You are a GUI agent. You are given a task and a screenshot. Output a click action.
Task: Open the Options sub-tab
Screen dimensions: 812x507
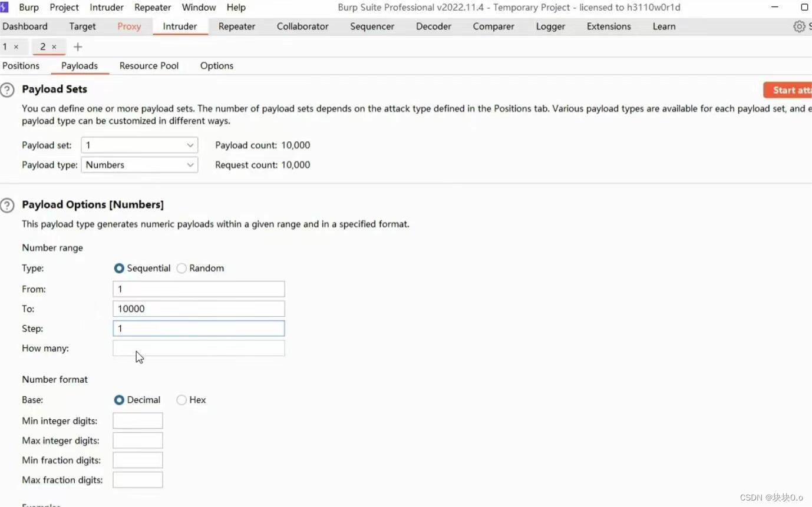tap(217, 66)
